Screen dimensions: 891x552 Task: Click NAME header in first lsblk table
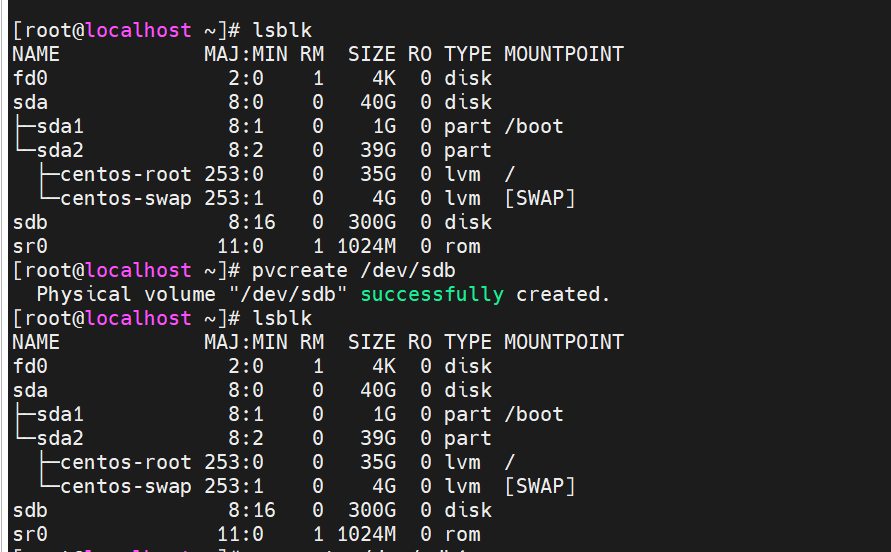[36, 54]
